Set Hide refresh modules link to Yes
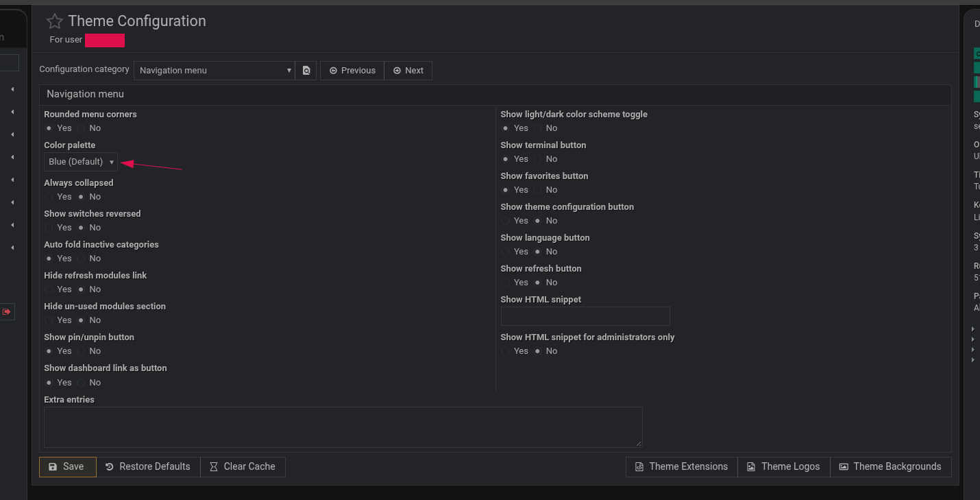Viewport: 980px width, 500px height. [49, 289]
